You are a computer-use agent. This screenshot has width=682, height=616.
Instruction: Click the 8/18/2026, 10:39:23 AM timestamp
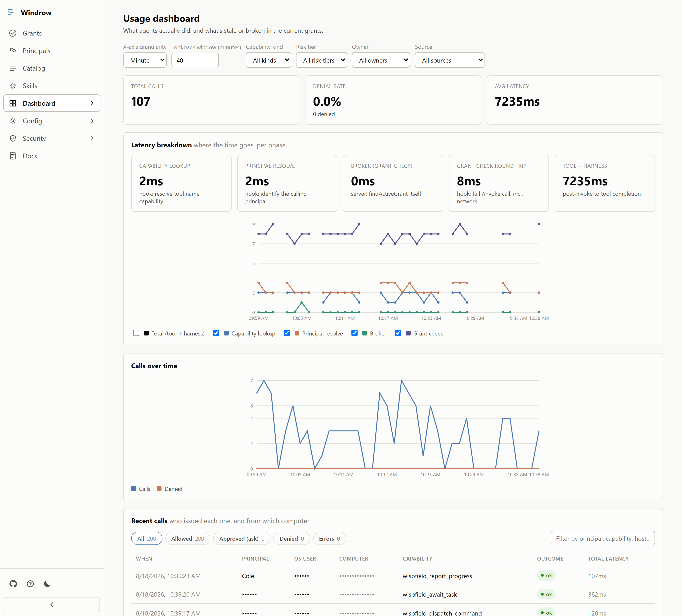pyautogui.click(x=168, y=576)
